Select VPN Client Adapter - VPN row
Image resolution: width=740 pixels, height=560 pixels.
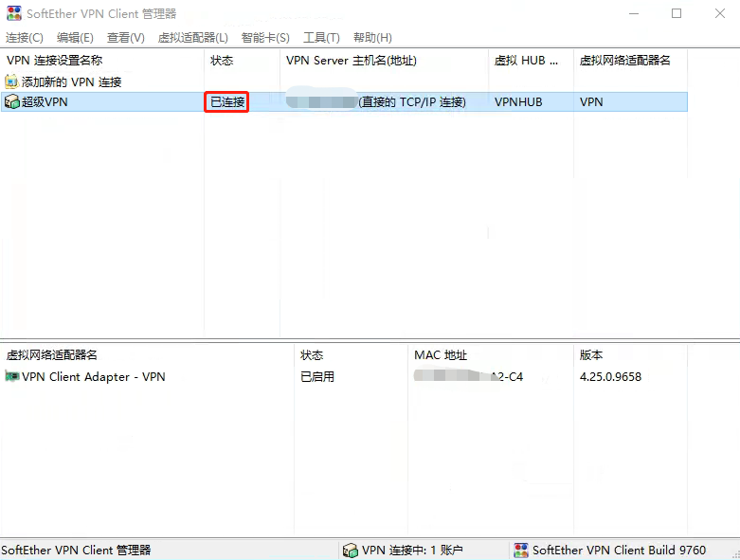pos(94,376)
